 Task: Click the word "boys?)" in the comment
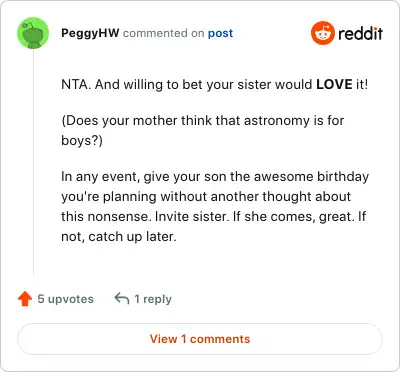coord(82,141)
